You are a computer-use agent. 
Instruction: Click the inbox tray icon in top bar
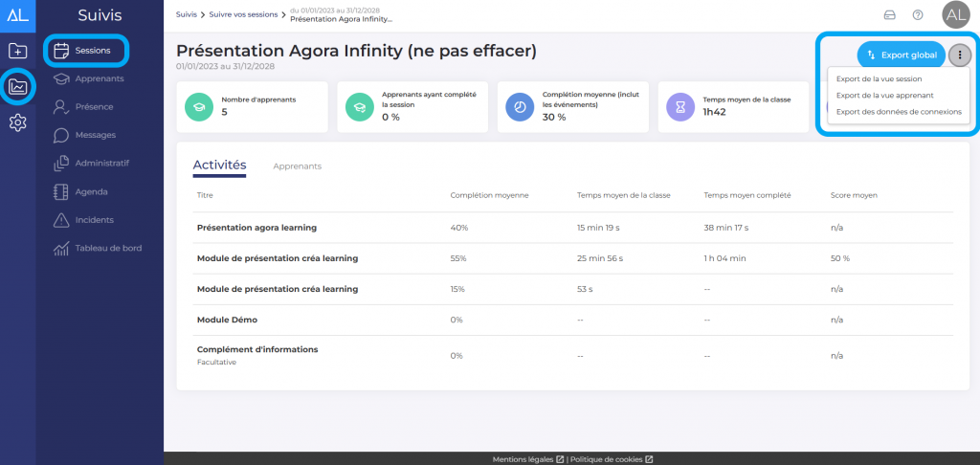[889, 15]
